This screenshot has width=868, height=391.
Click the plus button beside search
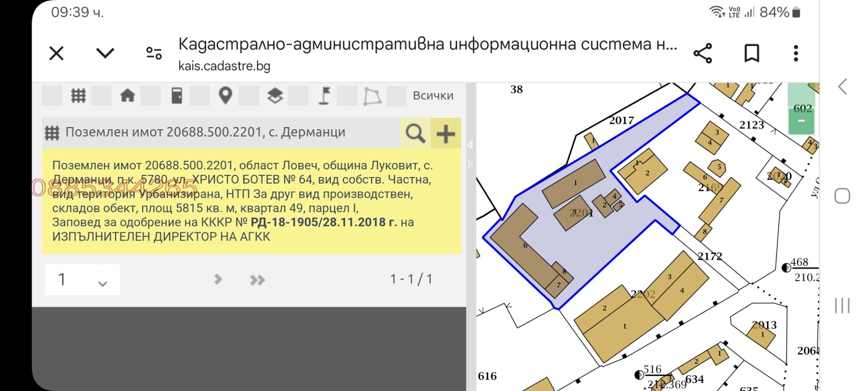click(x=446, y=133)
